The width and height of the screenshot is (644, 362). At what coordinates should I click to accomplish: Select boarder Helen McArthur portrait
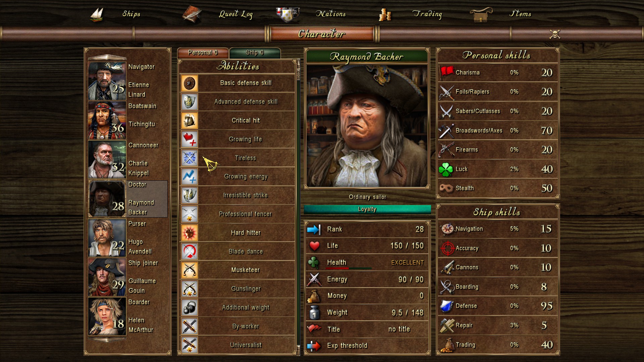click(x=107, y=316)
